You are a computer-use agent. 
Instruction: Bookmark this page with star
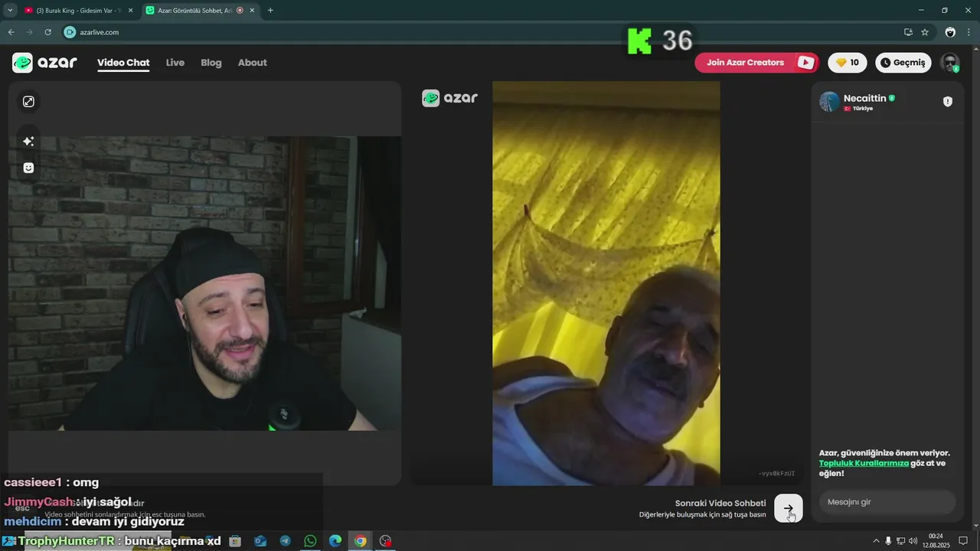(x=925, y=32)
